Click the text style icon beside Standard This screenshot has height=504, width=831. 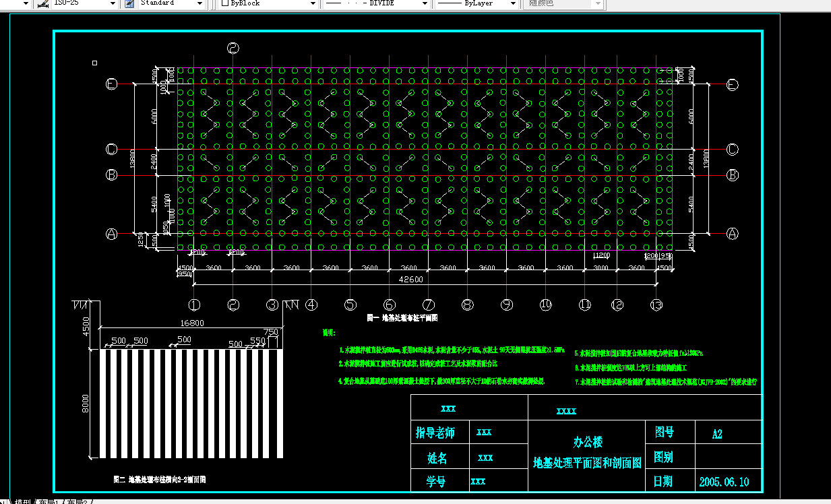[x=130, y=3]
